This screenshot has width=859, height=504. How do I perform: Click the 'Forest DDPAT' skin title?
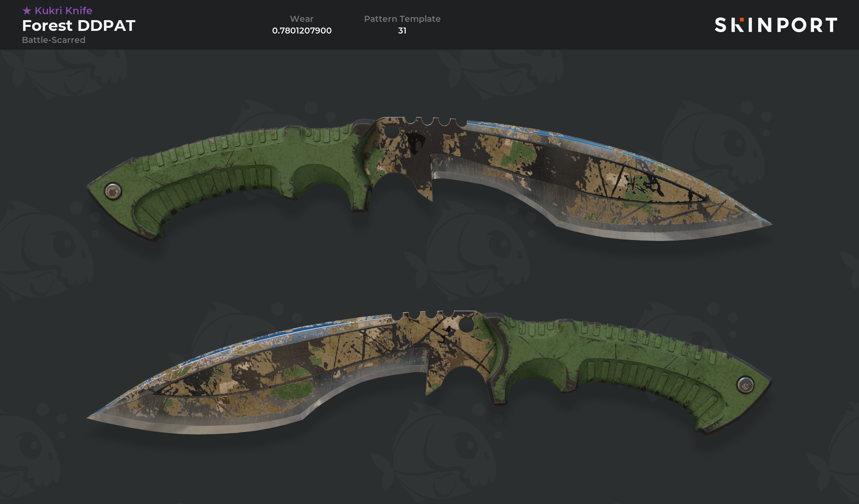pos(79,26)
